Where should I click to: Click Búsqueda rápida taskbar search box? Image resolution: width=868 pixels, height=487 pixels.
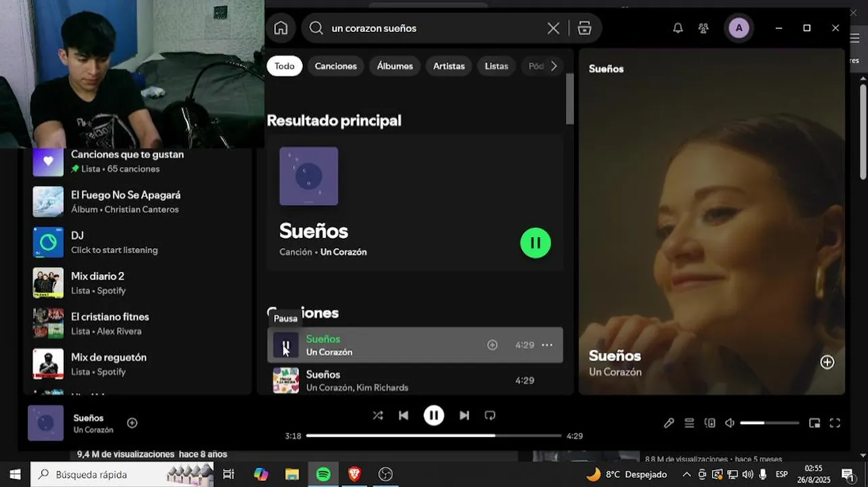point(122,474)
